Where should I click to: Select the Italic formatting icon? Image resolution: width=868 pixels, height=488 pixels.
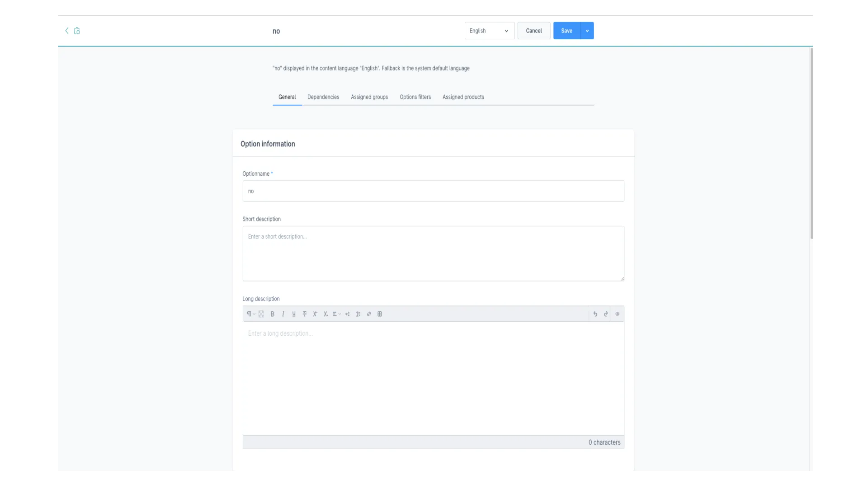point(283,314)
